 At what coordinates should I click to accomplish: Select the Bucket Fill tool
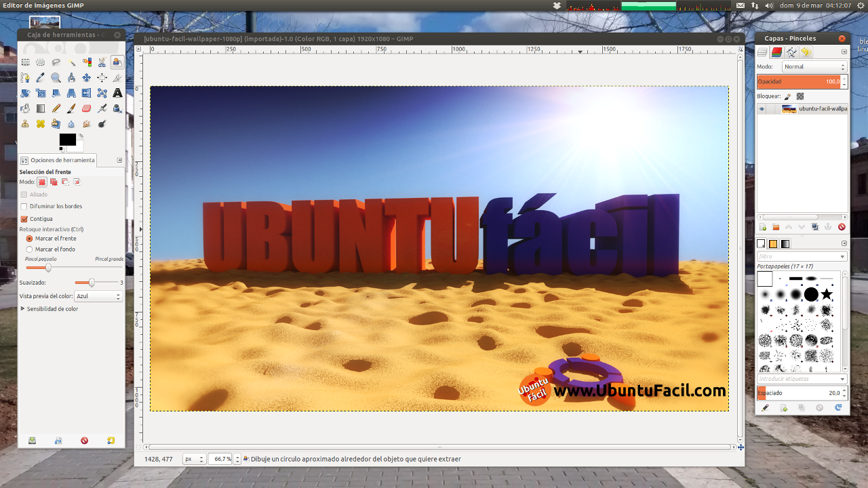coord(25,108)
